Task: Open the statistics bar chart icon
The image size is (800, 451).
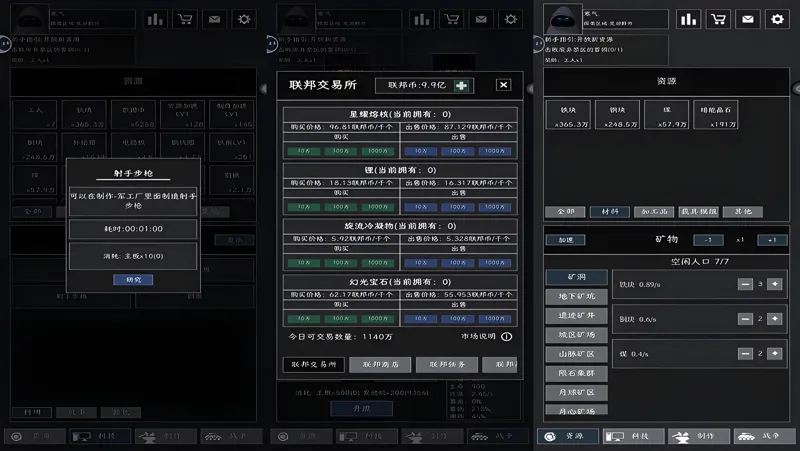Action: click(x=688, y=19)
